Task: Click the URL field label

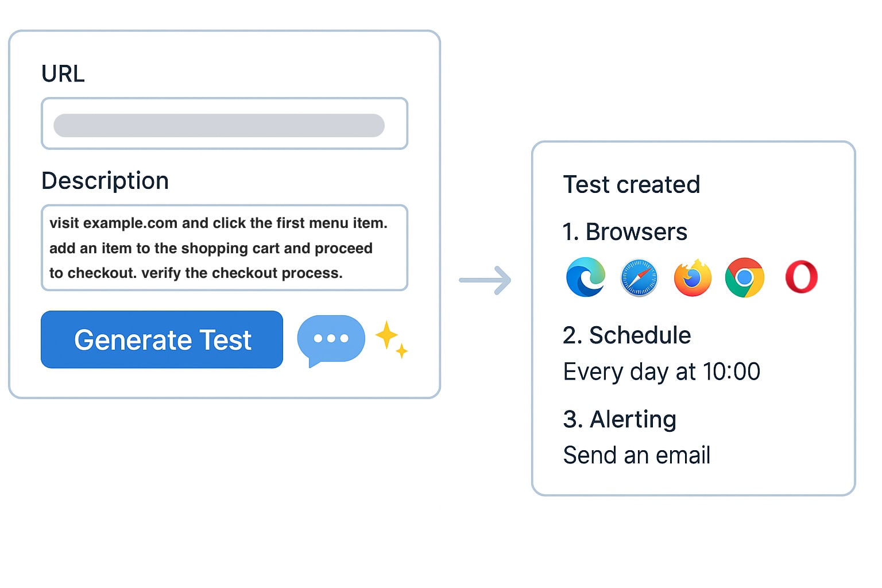Action: tap(63, 74)
